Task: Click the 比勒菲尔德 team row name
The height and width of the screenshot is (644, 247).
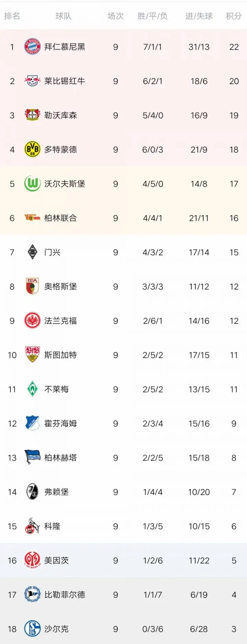Action: pos(64,595)
